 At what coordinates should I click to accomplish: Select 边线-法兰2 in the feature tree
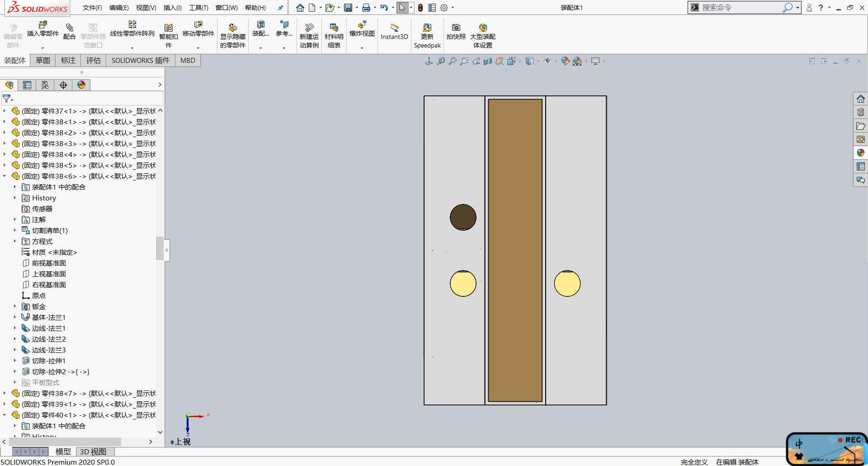point(49,339)
